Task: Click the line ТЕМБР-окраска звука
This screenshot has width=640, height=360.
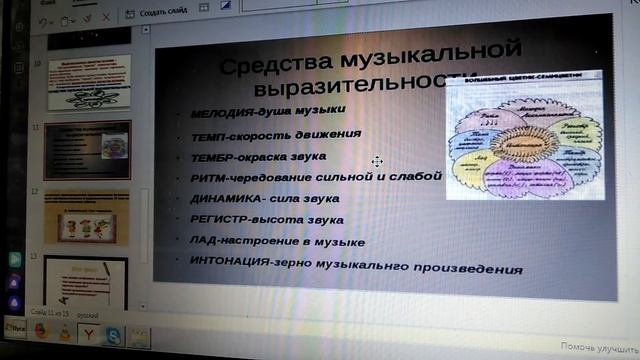Action: [258, 157]
